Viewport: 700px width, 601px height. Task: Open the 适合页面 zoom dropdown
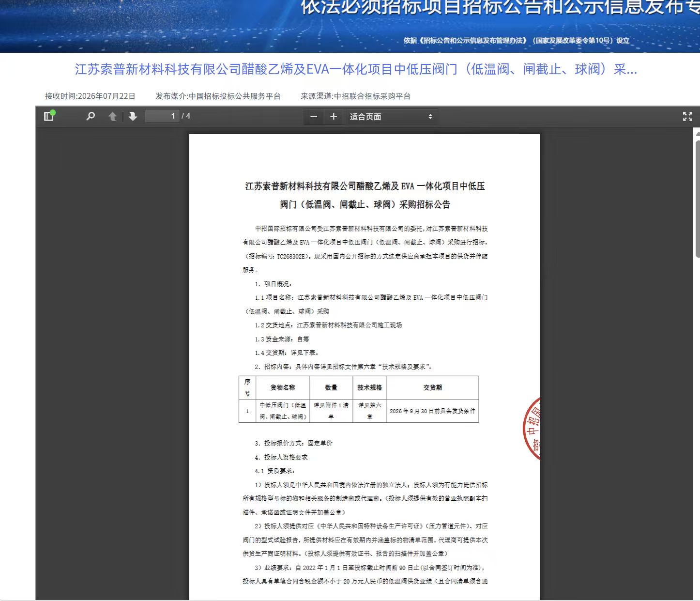(391, 117)
